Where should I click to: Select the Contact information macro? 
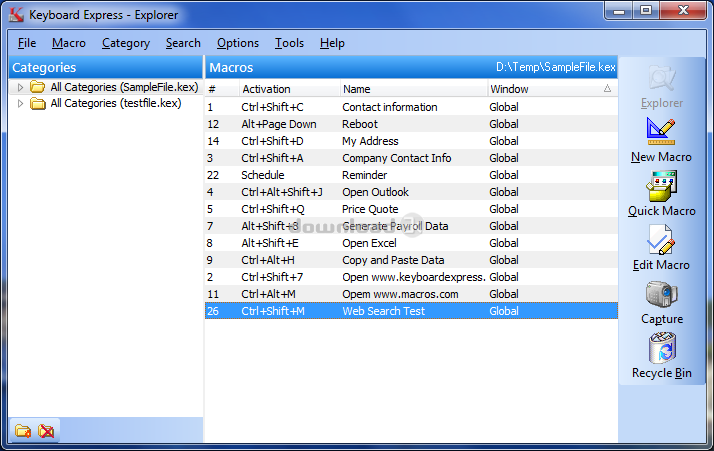click(x=411, y=107)
